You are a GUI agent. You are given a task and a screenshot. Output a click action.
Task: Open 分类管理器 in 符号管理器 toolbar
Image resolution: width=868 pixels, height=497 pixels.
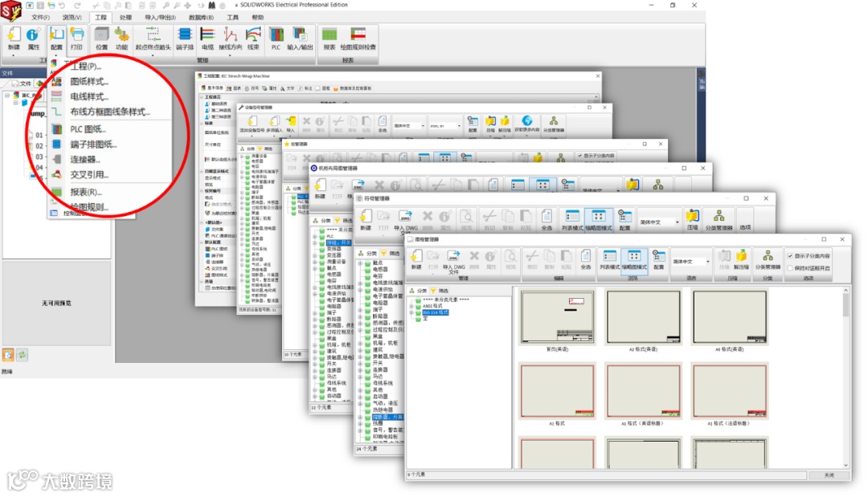pyautogui.click(x=719, y=219)
